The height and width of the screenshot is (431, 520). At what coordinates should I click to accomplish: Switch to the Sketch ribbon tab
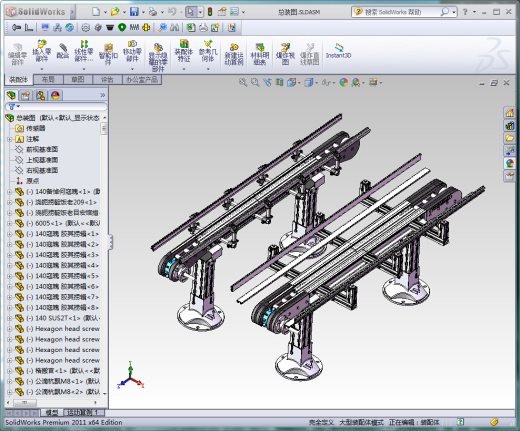(77, 80)
